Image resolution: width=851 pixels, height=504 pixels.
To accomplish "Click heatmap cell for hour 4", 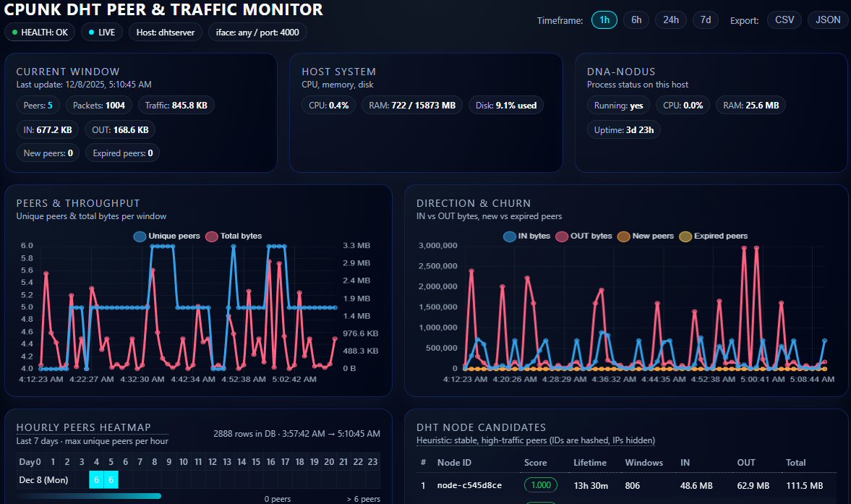I will (x=96, y=479).
